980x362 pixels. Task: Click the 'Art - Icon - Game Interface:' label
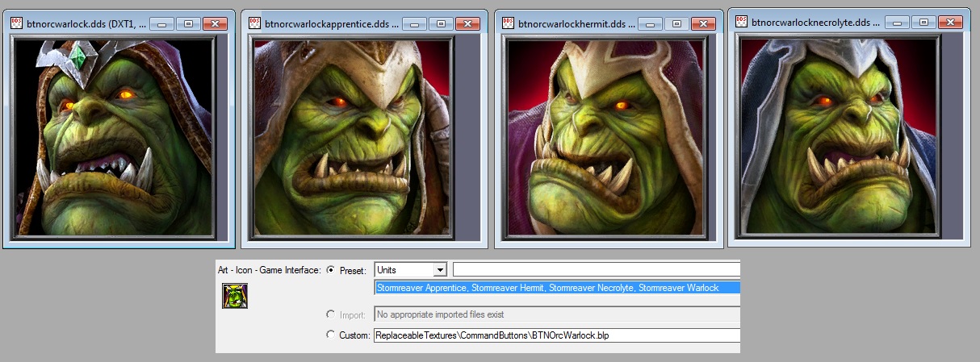(269, 270)
